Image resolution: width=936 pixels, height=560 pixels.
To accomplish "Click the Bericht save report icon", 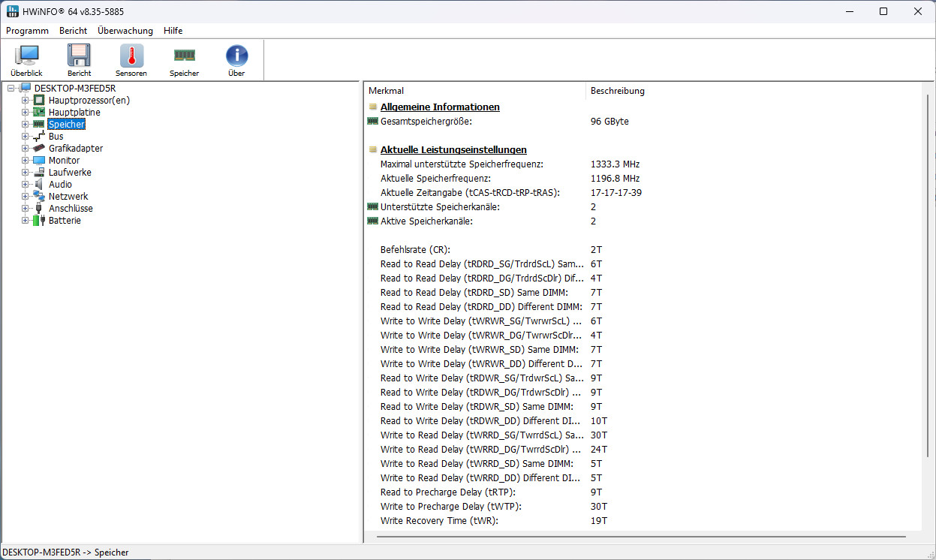I will point(79,60).
